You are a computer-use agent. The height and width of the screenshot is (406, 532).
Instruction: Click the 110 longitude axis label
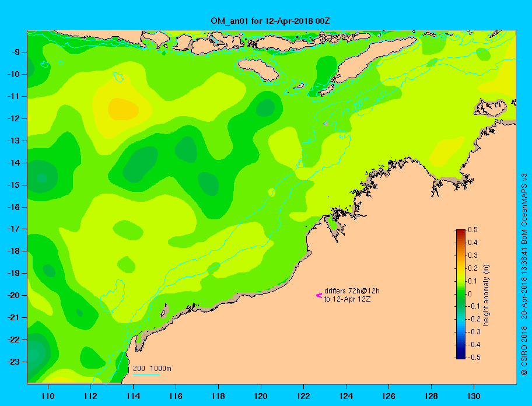tap(48, 396)
